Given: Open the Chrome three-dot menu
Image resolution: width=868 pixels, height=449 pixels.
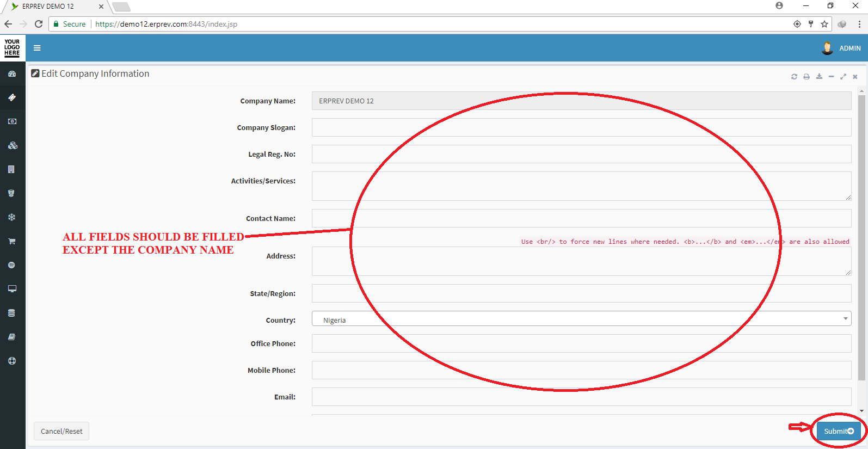Looking at the screenshot, I should [859, 24].
